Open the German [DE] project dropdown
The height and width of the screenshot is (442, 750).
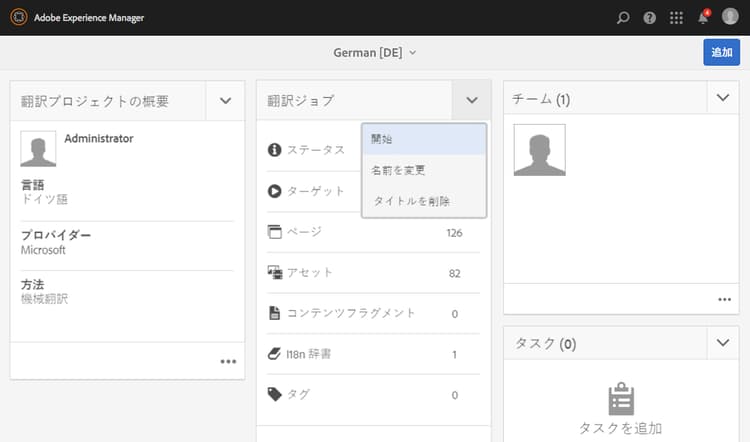point(375,53)
